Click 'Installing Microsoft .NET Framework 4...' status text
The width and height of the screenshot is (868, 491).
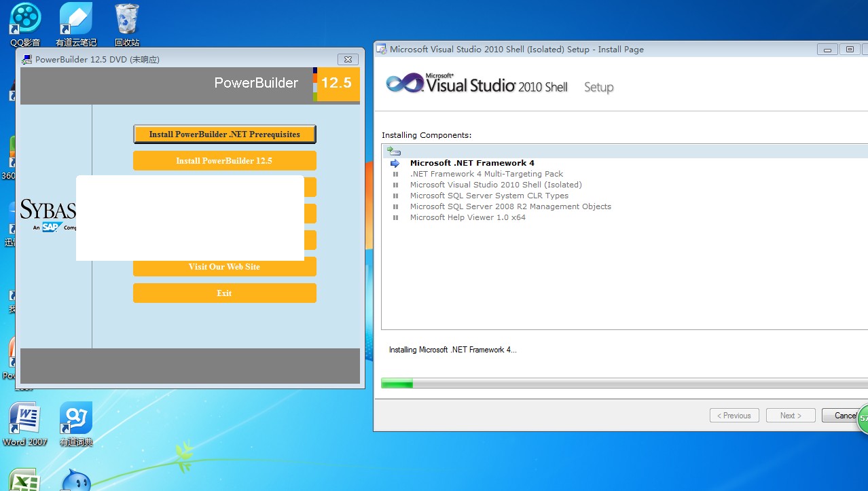(452, 350)
